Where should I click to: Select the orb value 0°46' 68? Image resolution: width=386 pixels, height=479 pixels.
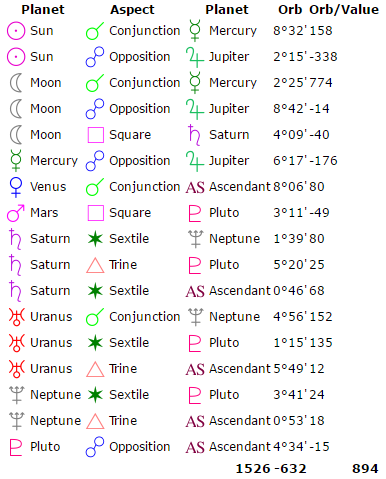(x=299, y=291)
